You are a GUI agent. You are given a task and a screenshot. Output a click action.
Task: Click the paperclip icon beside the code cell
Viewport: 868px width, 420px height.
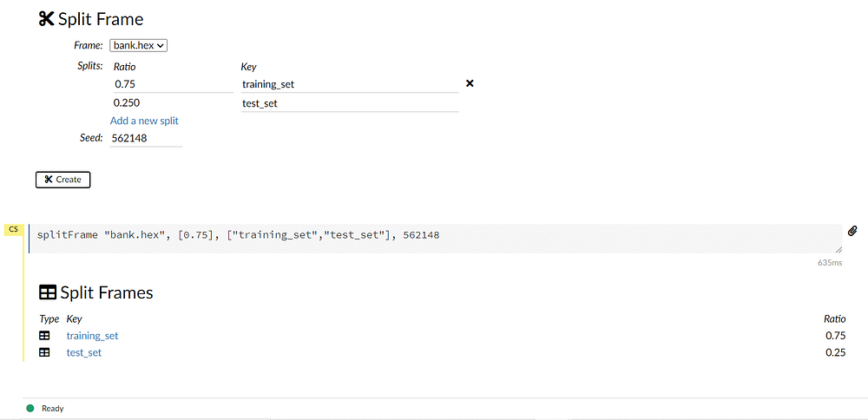(x=852, y=231)
